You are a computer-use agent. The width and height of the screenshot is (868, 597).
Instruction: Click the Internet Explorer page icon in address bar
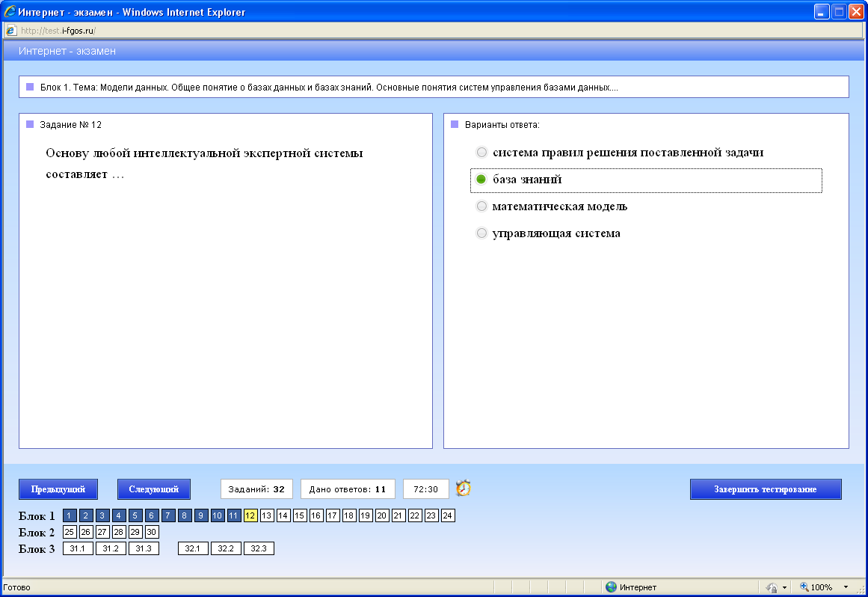pyautogui.click(x=10, y=31)
